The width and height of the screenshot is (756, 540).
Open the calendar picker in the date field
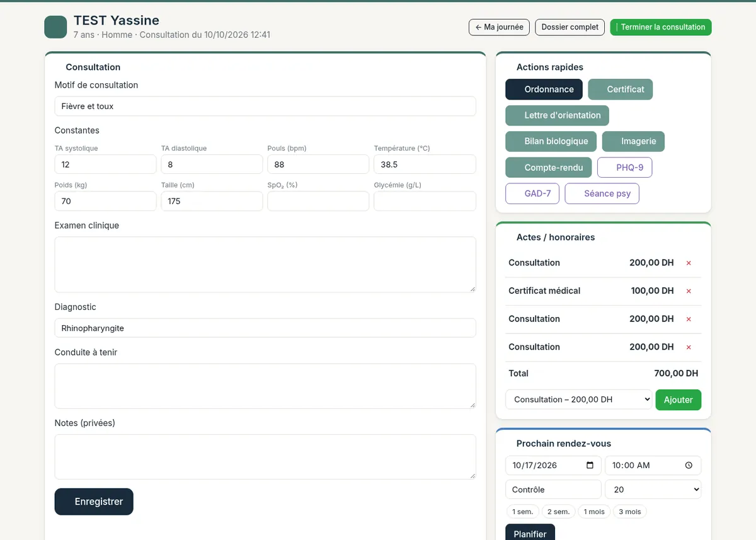[590, 466]
